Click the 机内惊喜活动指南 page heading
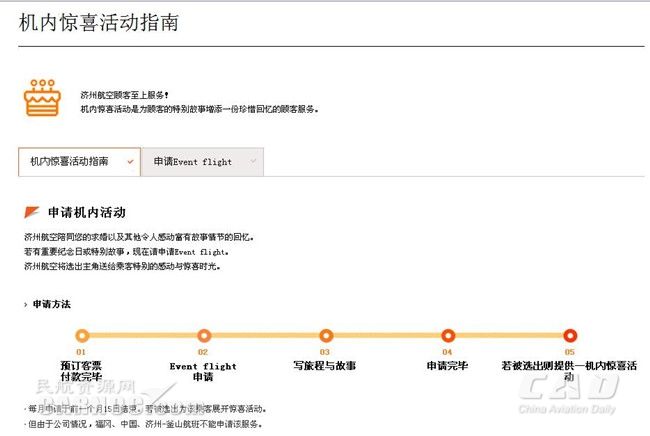The image size is (650, 436). 99,22
